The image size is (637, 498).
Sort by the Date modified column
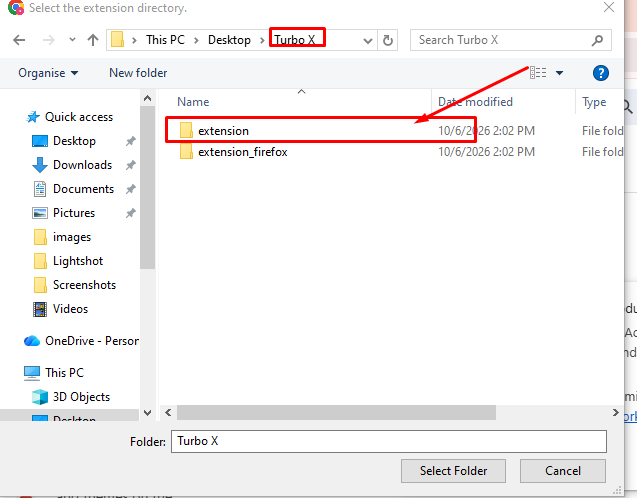(475, 102)
